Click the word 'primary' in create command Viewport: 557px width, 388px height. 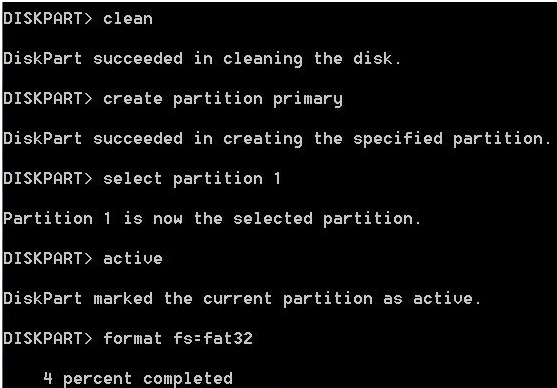click(x=308, y=100)
